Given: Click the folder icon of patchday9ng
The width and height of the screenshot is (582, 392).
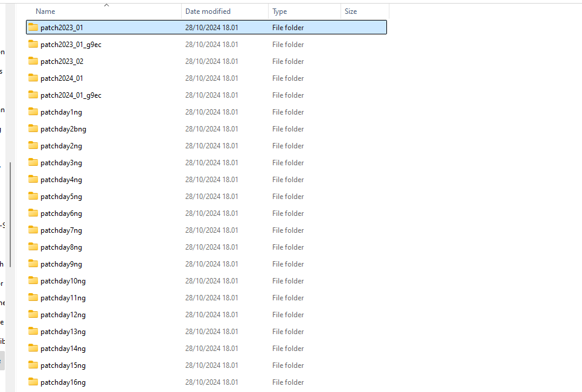Looking at the screenshot, I should click(x=33, y=264).
